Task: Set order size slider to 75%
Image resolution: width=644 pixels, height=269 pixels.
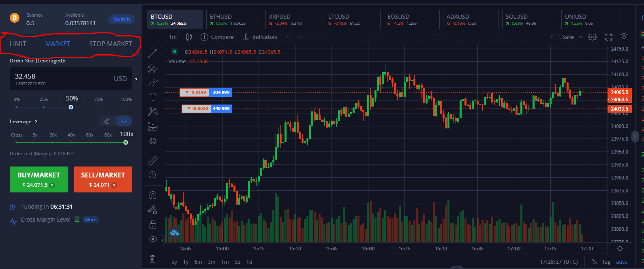Action: [98, 107]
